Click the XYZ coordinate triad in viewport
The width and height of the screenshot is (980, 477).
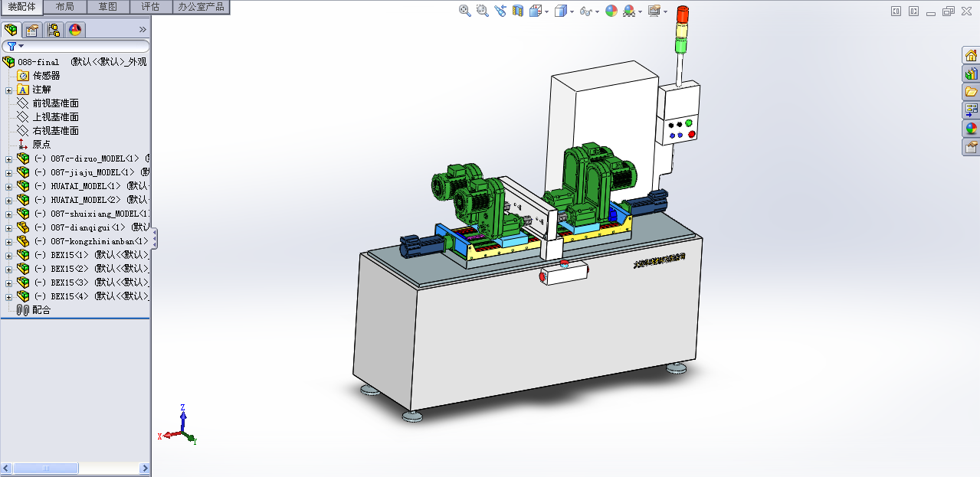(x=179, y=426)
